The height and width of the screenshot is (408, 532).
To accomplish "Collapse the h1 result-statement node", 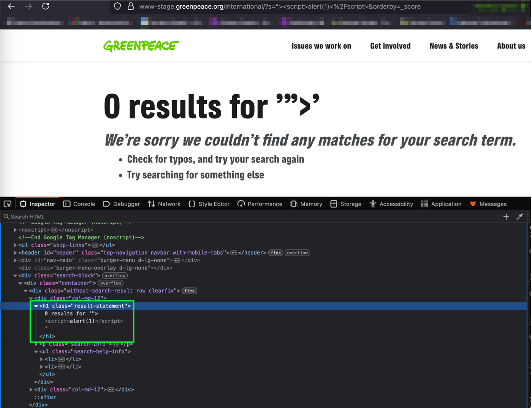I will (x=36, y=306).
